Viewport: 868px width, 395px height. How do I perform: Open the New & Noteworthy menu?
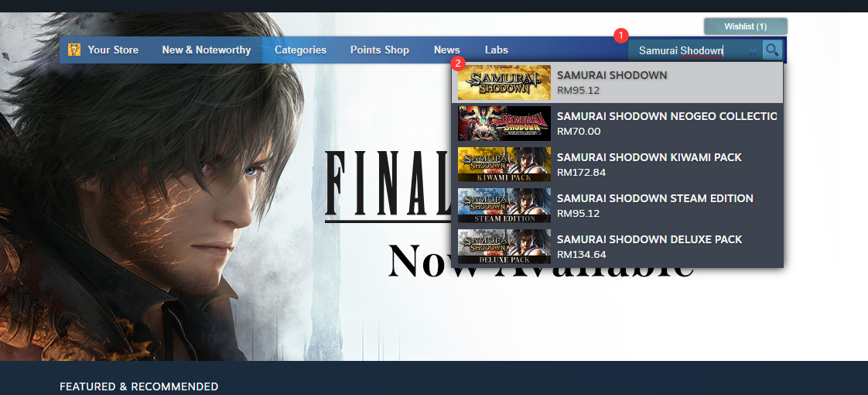tap(207, 50)
